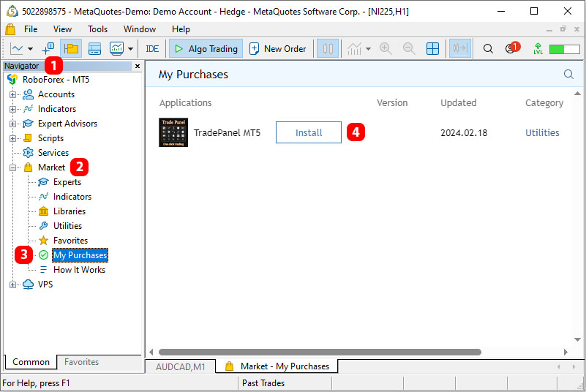586x392 pixels.
Task: Open dropdown arrow next to indicators icon
Action: click(x=368, y=49)
